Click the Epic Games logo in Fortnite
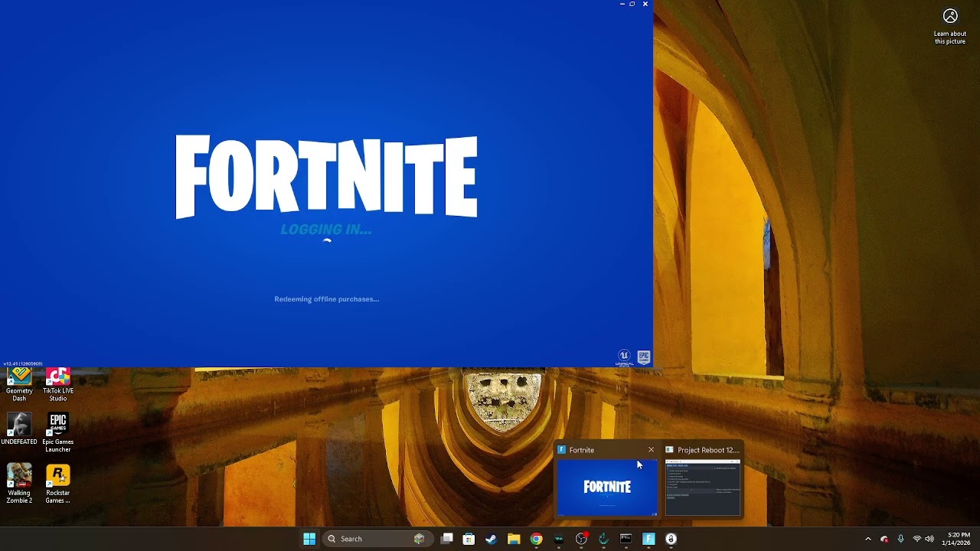 [x=644, y=357]
